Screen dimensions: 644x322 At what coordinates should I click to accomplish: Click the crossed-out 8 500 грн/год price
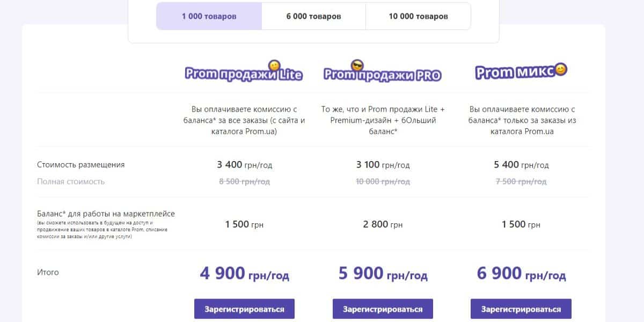(244, 181)
